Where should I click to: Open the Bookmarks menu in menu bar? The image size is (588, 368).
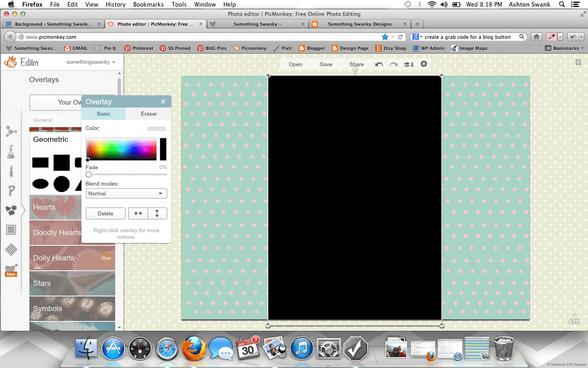tap(148, 4)
